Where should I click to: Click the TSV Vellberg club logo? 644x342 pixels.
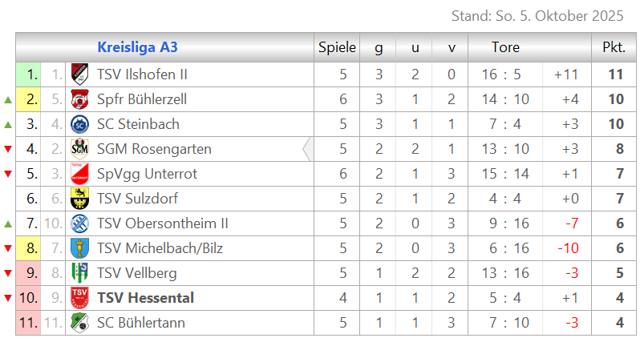[x=79, y=273]
